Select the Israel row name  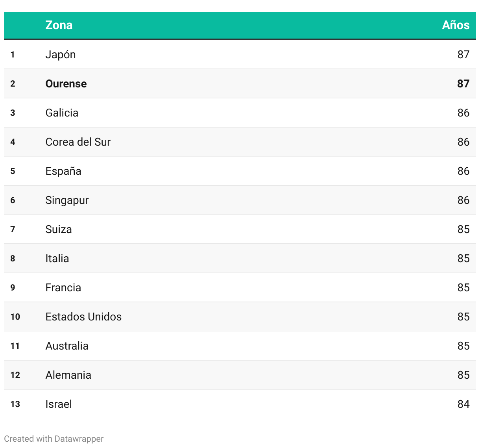point(59,404)
